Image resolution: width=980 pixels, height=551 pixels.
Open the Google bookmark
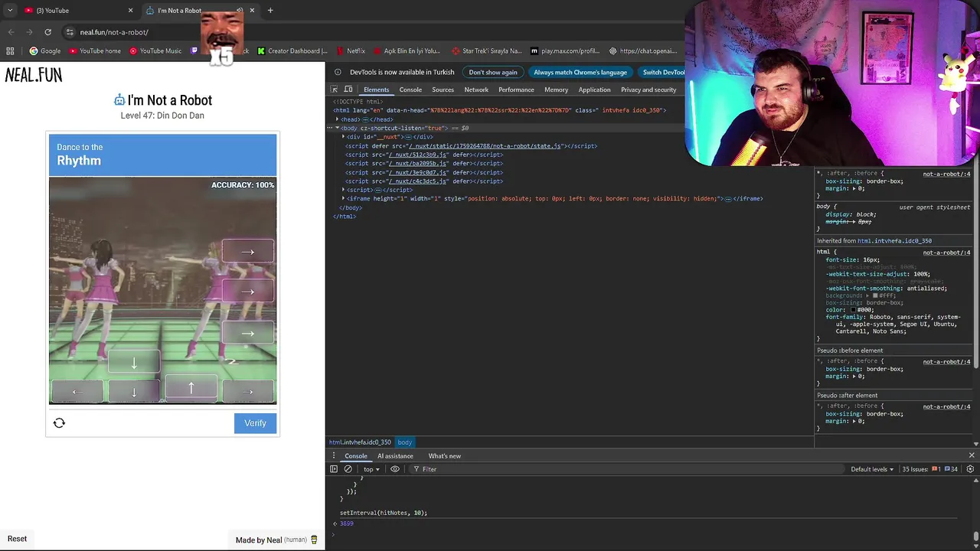click(x=45, y=51)
